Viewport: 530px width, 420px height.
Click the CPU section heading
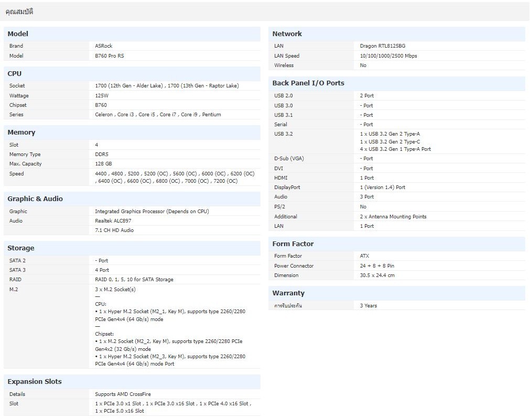(15, 74)
